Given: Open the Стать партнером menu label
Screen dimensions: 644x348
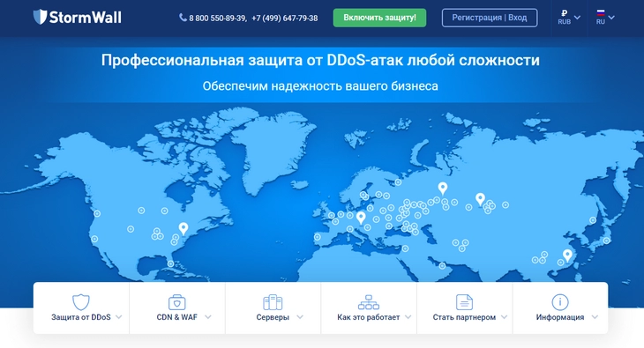Looking at the screenshot, I should click(464, 317).
